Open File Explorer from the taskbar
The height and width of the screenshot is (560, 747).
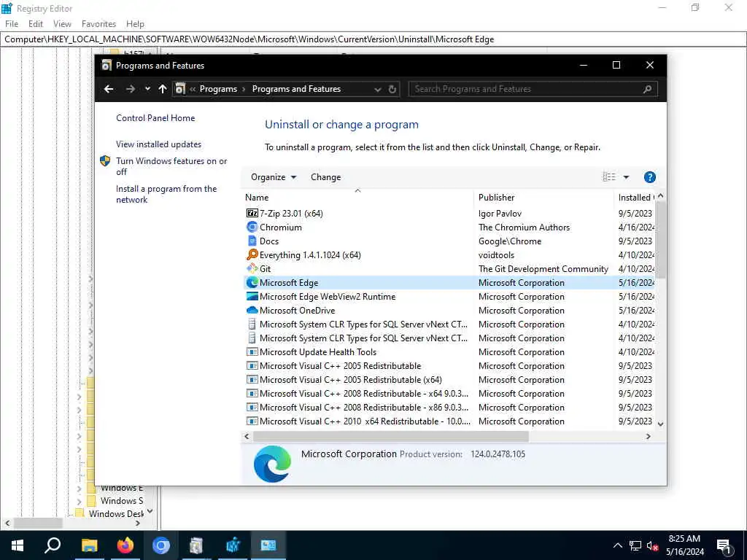[89, 545]
